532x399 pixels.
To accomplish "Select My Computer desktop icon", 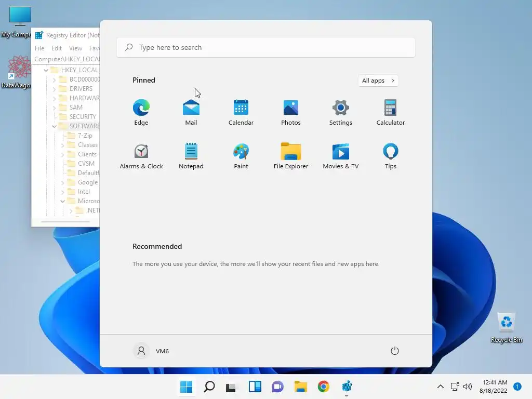I will (x=16, y=22).
